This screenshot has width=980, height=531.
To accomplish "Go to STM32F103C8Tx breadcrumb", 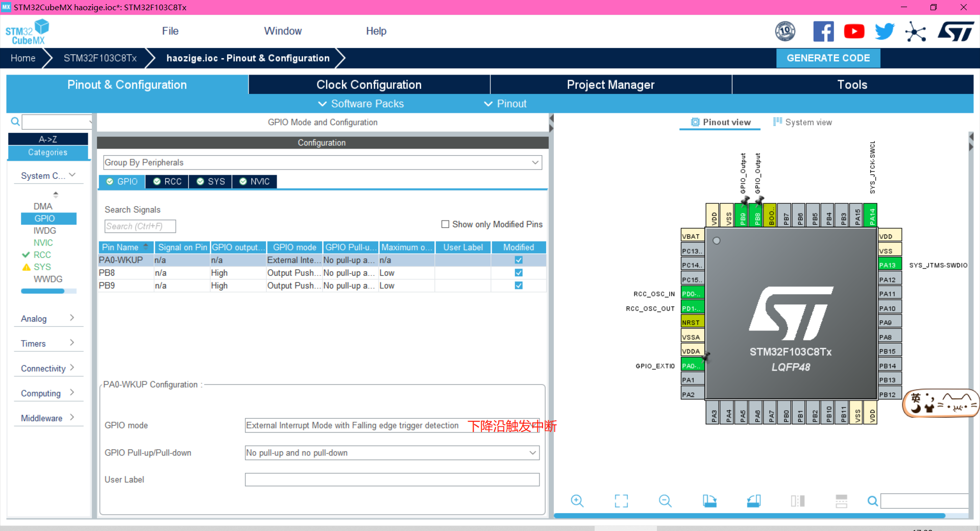I will point(100,58).
